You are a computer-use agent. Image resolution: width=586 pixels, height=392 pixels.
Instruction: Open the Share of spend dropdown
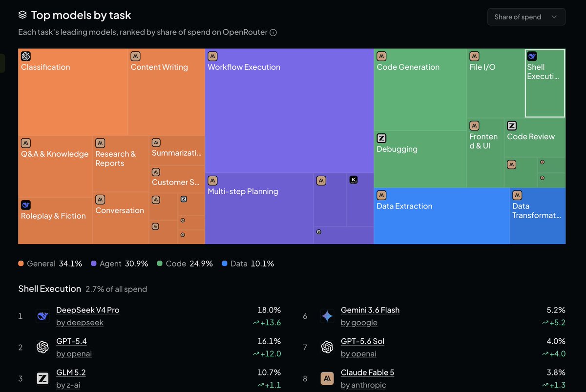click(526, 17)
